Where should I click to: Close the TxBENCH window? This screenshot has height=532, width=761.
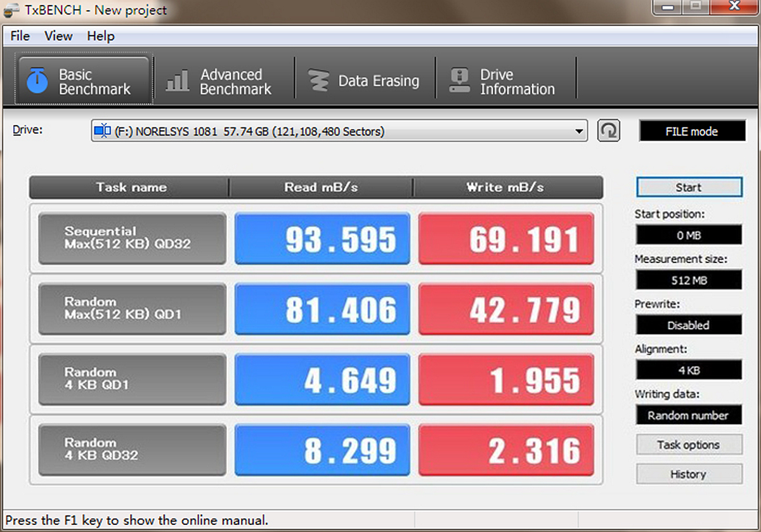coord(735,7)
